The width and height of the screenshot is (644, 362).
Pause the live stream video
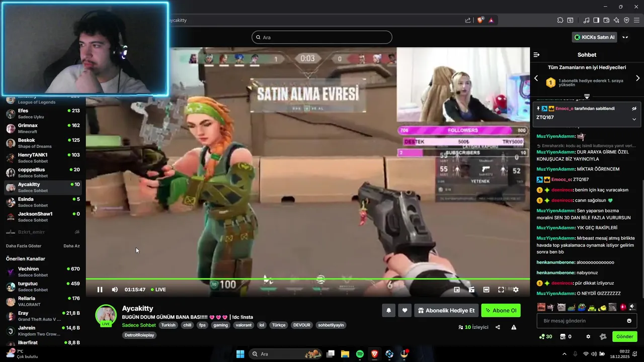[x=100, y=290]
